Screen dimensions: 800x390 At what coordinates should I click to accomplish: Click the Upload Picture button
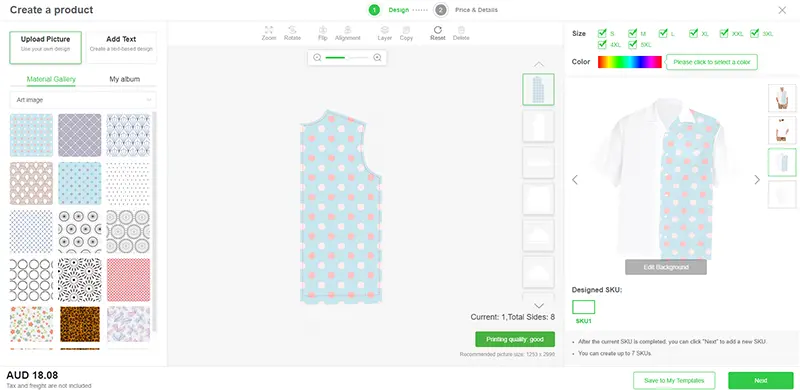45,47
